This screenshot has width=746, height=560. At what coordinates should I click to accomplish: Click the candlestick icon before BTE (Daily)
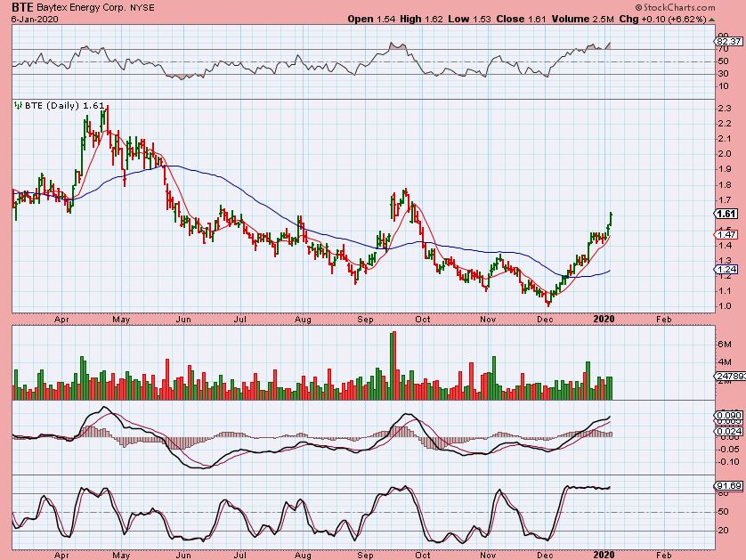[x=19, y=105]
